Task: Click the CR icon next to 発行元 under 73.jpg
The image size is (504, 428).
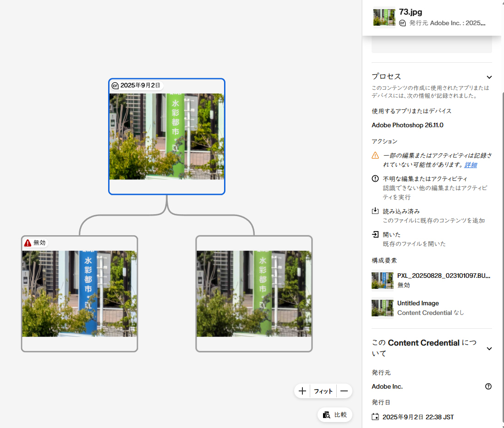Action: [x=402, y=23]
